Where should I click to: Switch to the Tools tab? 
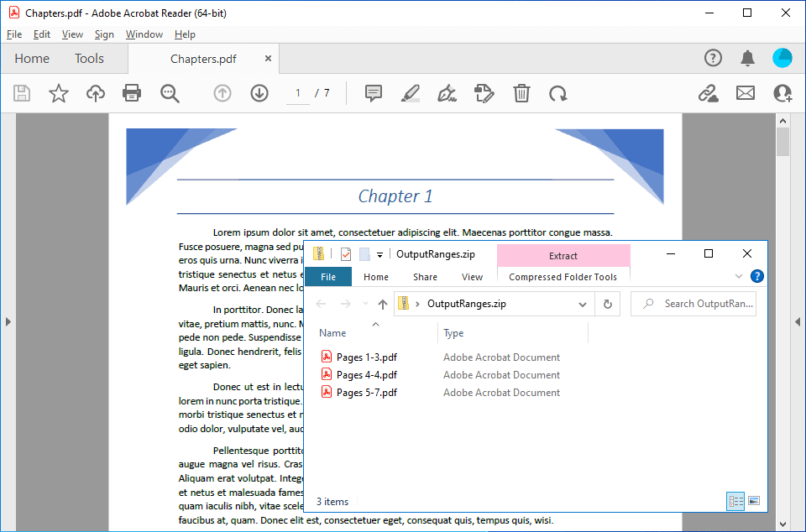pos(89,59)
